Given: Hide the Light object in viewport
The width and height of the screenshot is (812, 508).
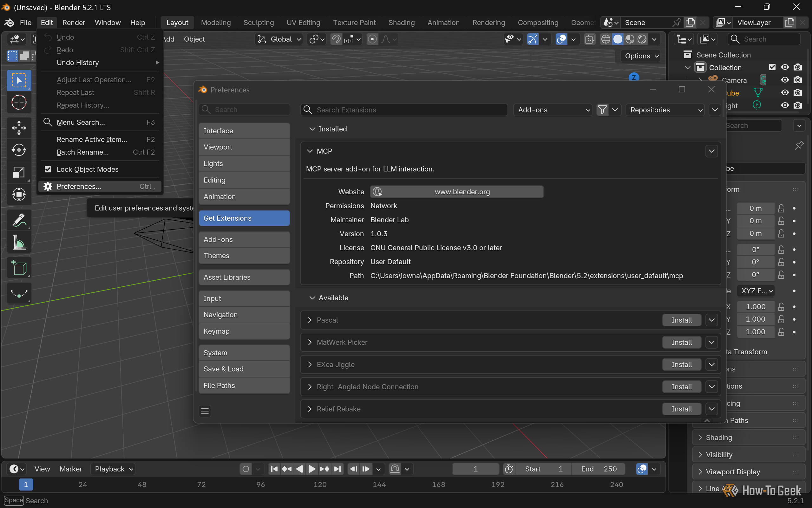Looking at the screenshot, I should point(785,105).
